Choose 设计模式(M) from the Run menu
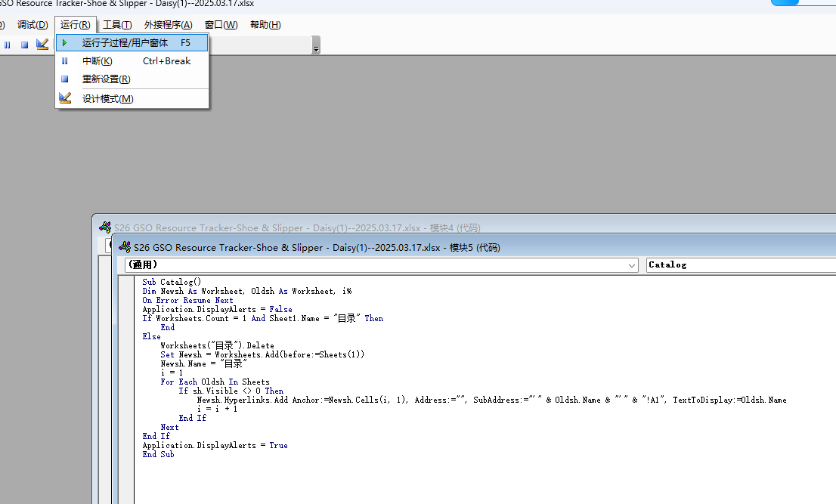The image size is (836, 504). coord(132,98)
